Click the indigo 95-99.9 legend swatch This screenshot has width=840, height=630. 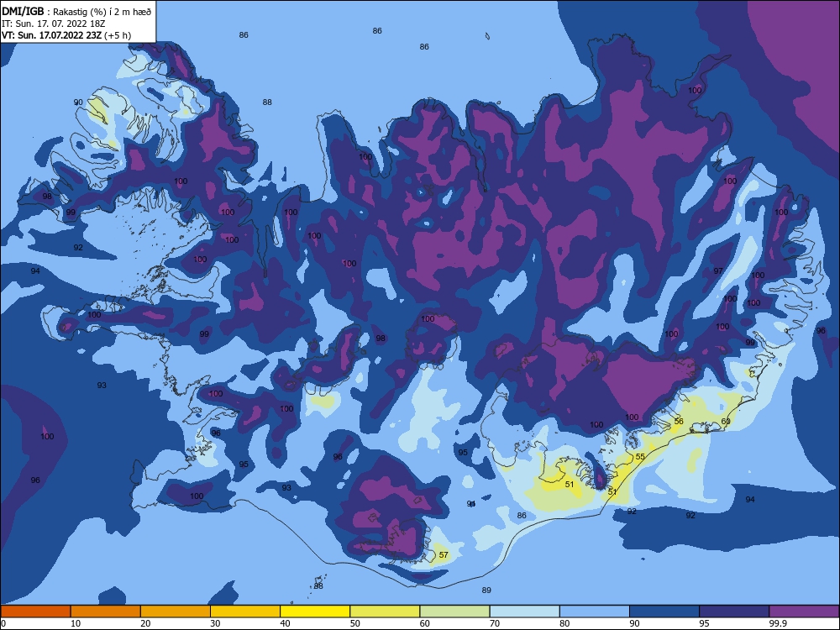point(734,612)
